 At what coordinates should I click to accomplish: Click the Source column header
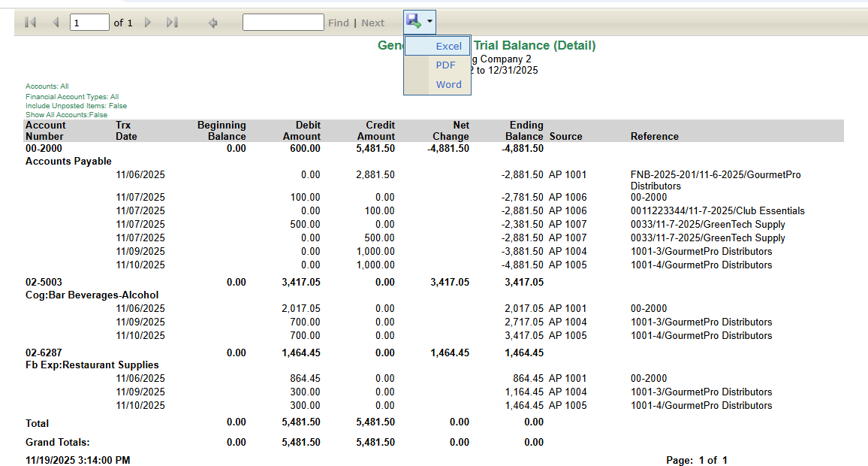565,136
